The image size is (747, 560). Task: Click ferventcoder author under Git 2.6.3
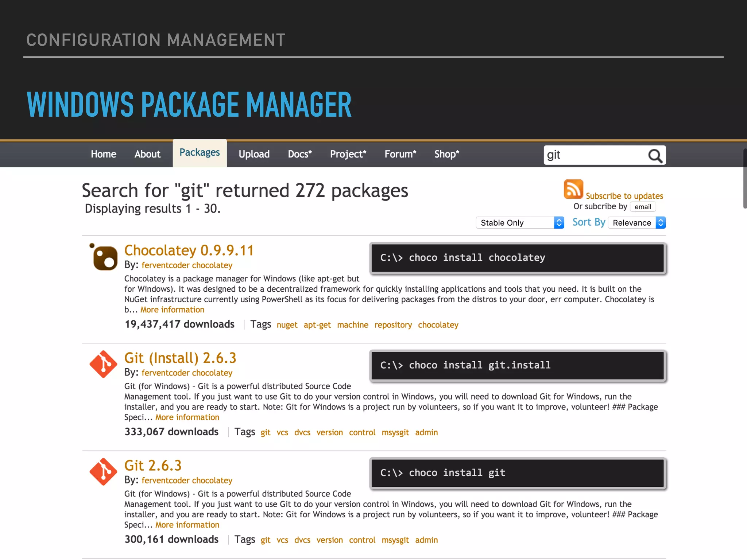[x=166, y=481]
